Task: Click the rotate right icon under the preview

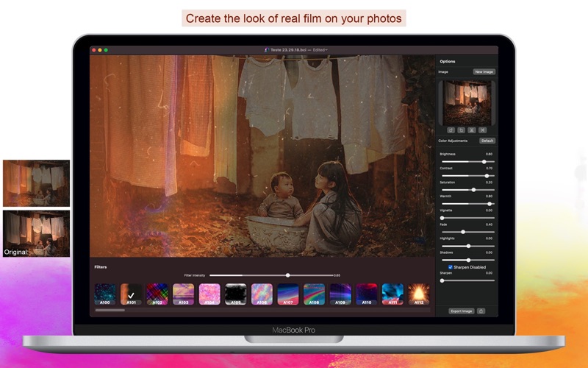Action: coord(461,130)
